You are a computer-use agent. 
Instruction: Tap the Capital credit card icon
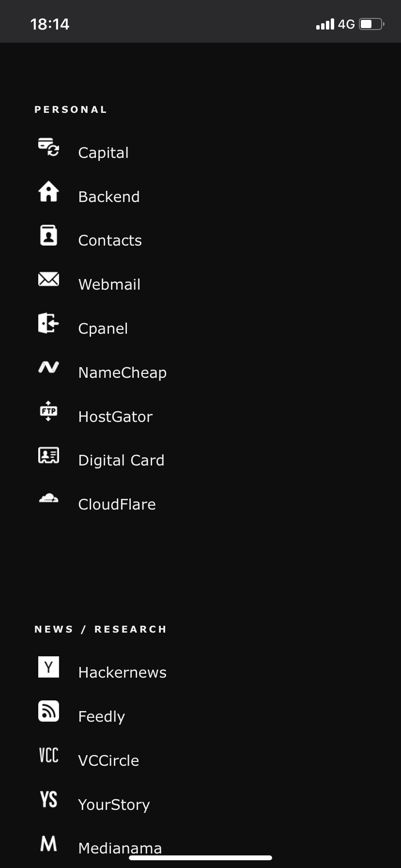[x=48, y=147]
